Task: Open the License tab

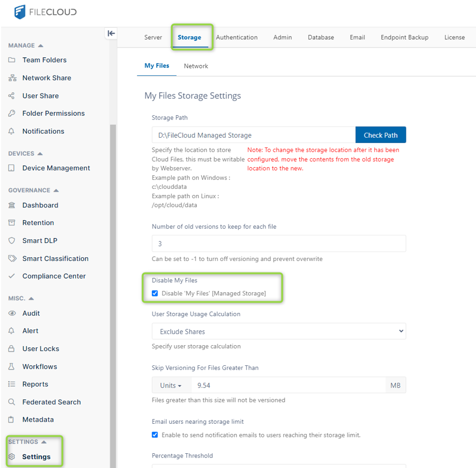Action: click(455, 37)
